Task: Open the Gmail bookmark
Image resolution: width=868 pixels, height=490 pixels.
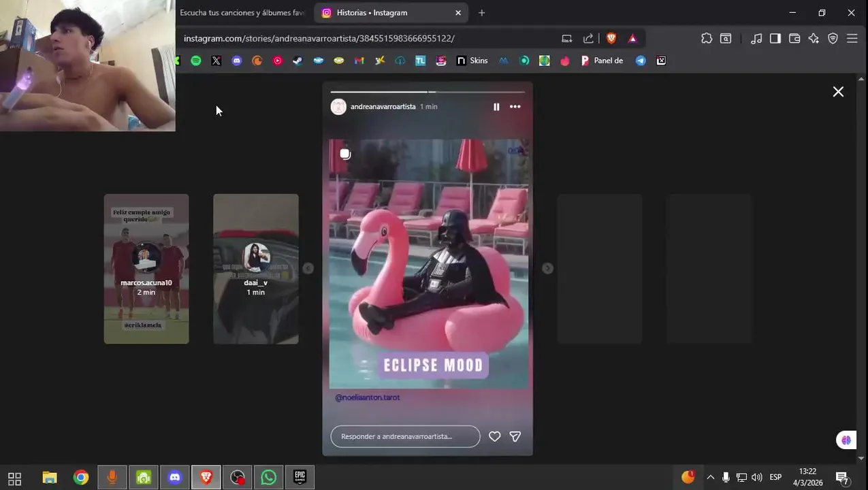Action: 359,61
